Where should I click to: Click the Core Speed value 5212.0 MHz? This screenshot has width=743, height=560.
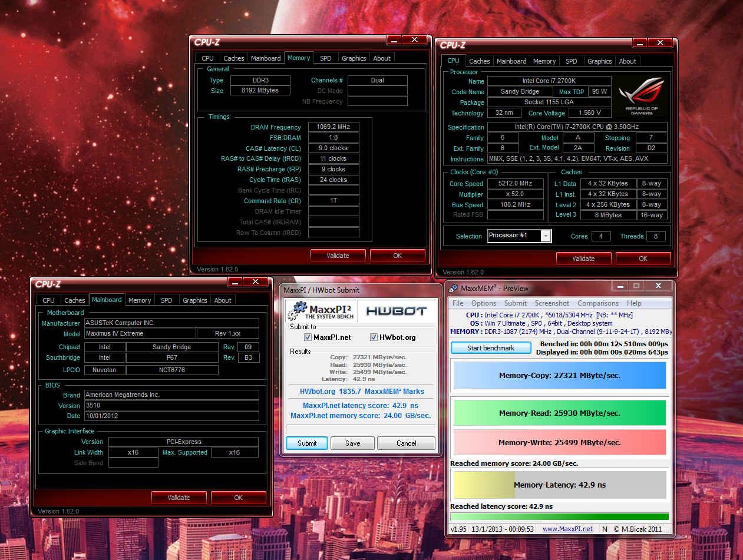(x=516, y=184)
